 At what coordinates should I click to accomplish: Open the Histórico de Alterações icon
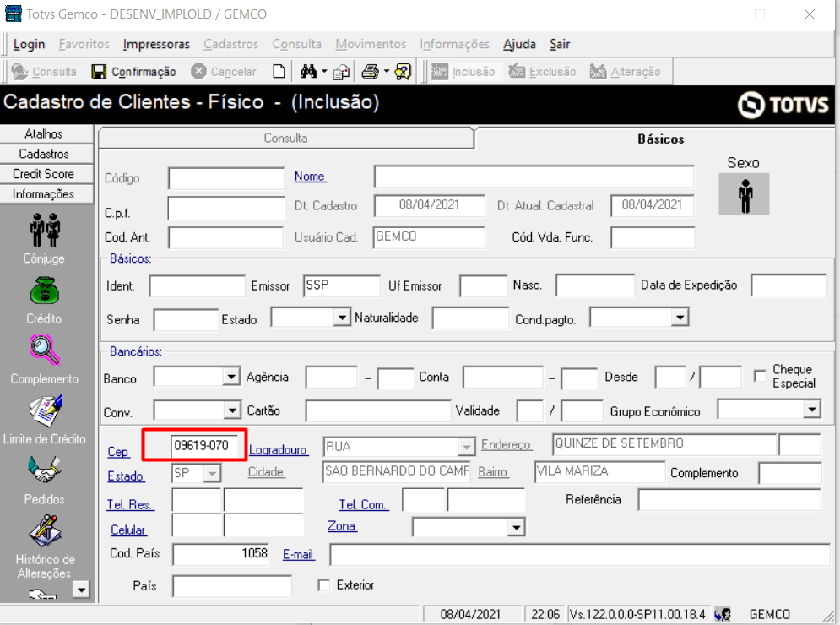(x=46, y=531)
